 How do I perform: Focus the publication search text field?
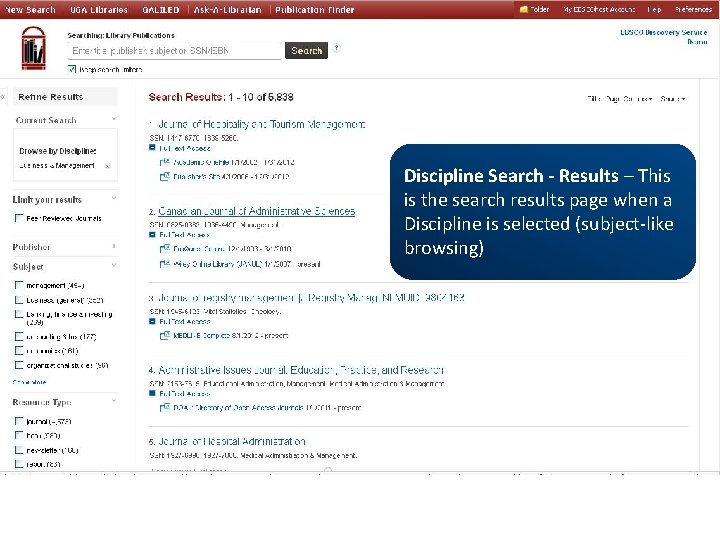point(174,51)
